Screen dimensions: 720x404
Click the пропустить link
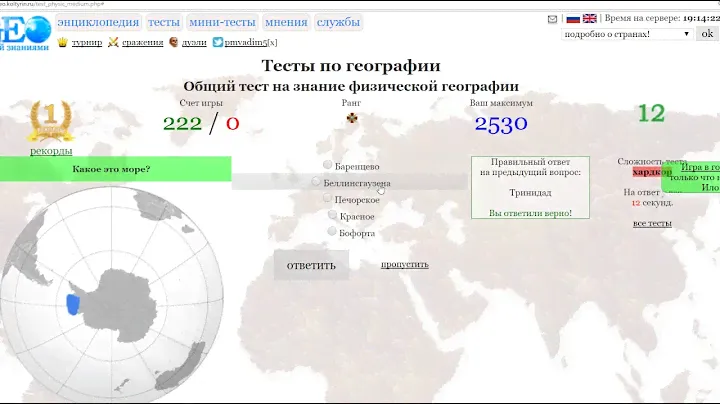pos(404,264)
